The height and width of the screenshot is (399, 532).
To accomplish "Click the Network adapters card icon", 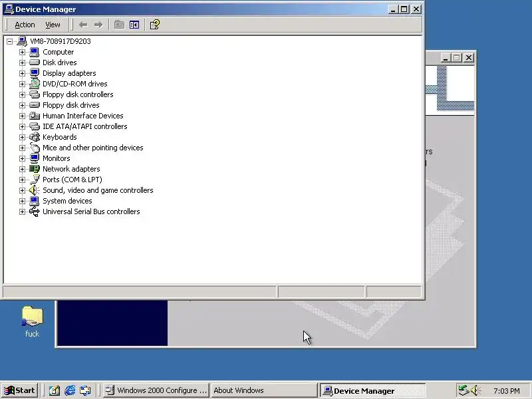I will (x=35, y=169).
